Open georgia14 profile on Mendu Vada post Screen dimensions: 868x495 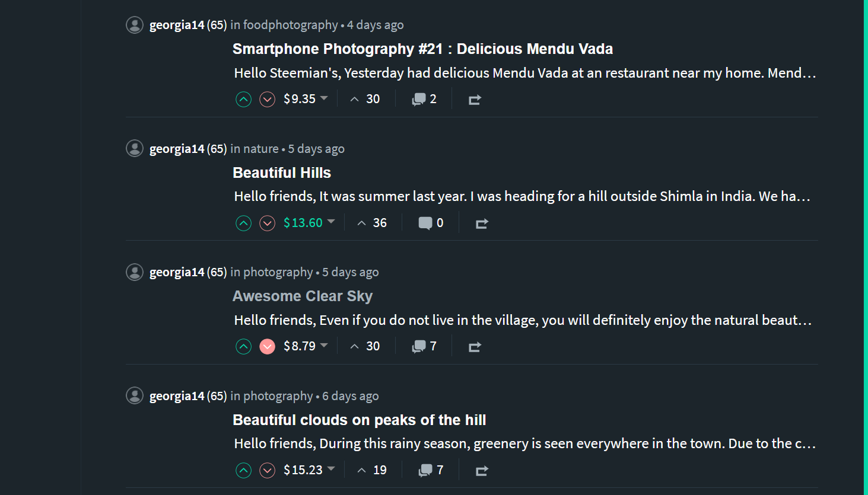tap(177, 25)
